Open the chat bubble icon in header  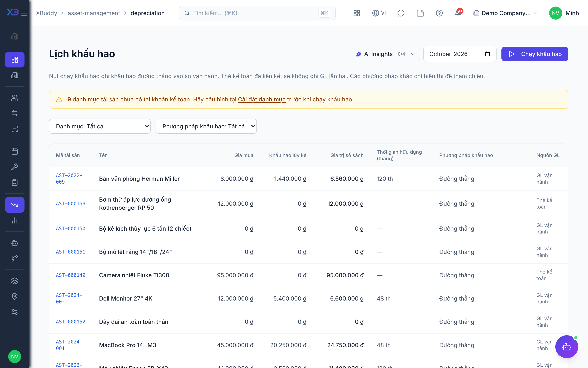(401, 13)
